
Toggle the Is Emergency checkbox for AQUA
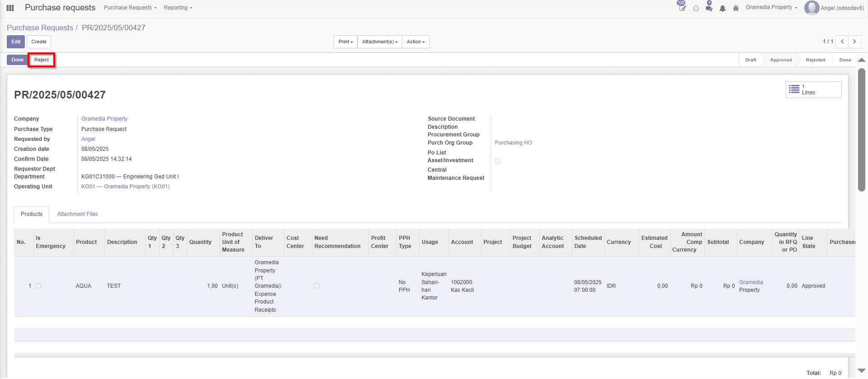pyautogui.click(x=38, y=286)
